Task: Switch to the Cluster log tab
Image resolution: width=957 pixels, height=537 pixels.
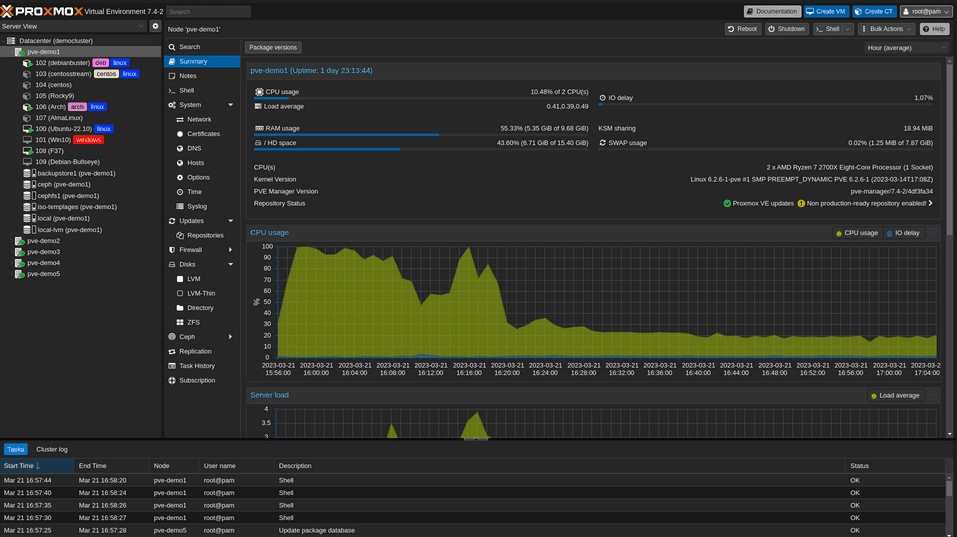Action: click(x=52, y=450)
